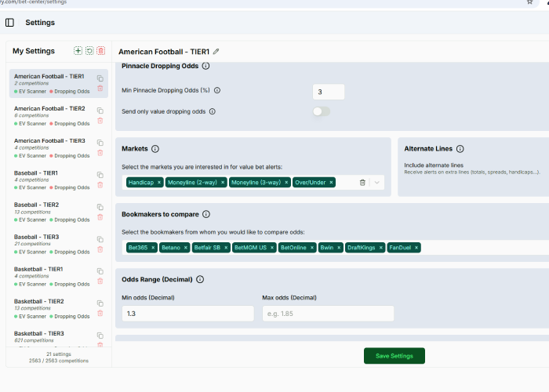Delete Basketball - TIER1 setting
Screen dimensions: 549x392
(x=100, y=281)
